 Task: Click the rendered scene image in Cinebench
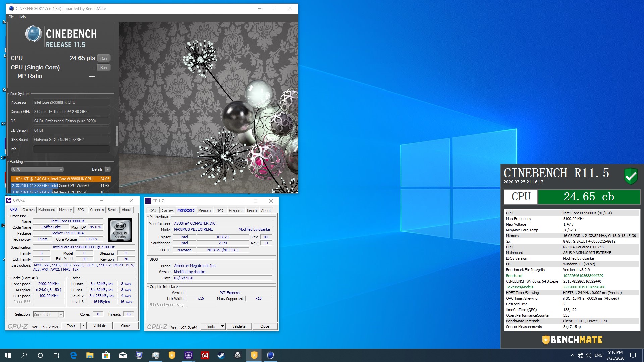pos(208,108)
